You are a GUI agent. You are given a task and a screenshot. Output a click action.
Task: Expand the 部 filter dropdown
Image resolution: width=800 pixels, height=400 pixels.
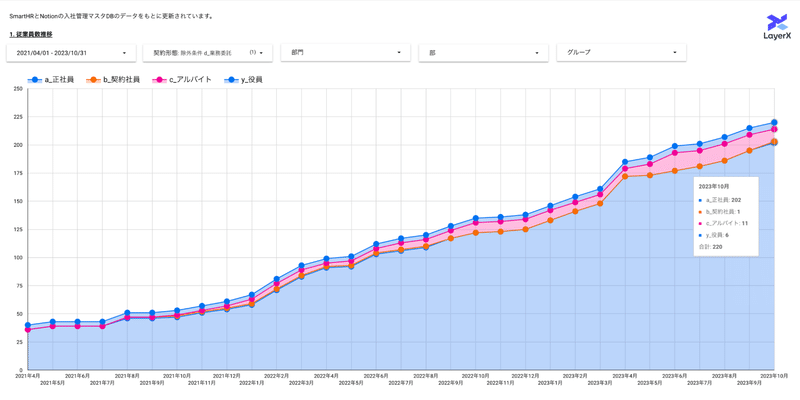tap(483, 53)
